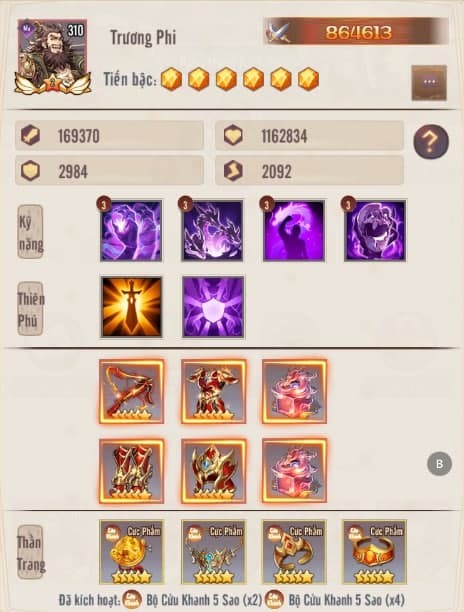464x612 pixels.
Task: Click the combat power 864613 bar
Action: 356,32
